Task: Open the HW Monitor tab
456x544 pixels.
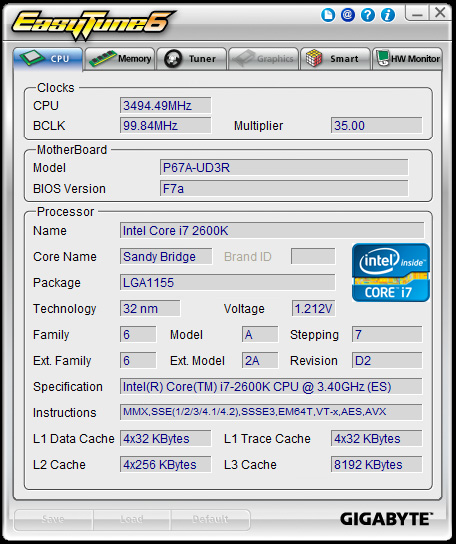Action: coord(407,59)
